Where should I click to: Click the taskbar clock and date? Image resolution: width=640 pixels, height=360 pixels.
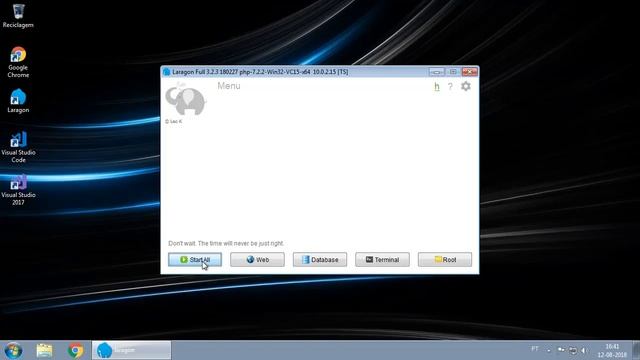tap(612, 351)
